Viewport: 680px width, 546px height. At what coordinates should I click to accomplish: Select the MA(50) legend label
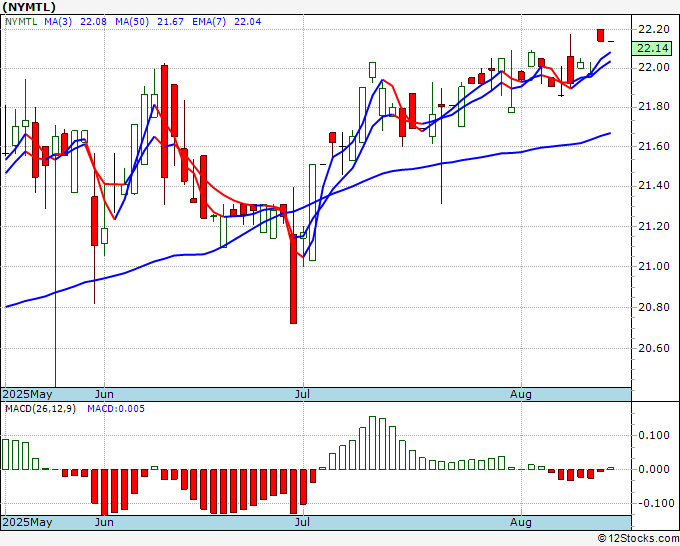click(132, 22)
